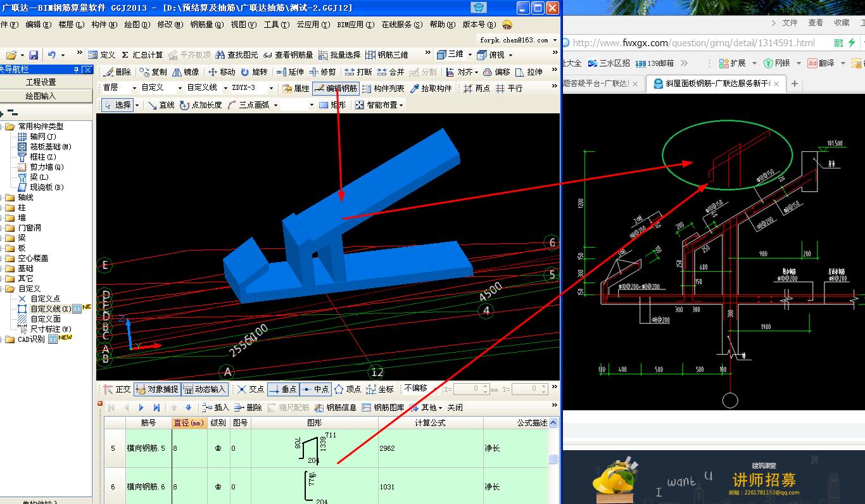The height and width of the screenshot is (504, 865).
Task: Select 自定义线(X) tree item
Action: click(x=51, y=309)
